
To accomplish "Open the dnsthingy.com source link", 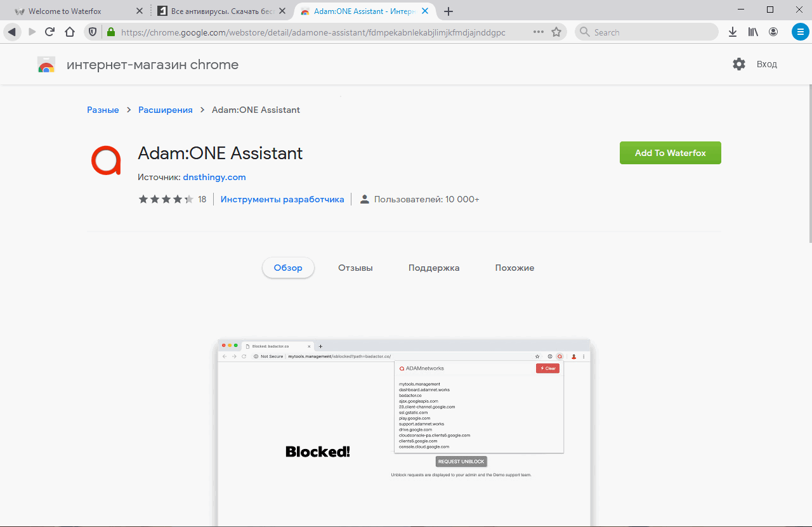I will pyautogui.click(x=214, y=177).
